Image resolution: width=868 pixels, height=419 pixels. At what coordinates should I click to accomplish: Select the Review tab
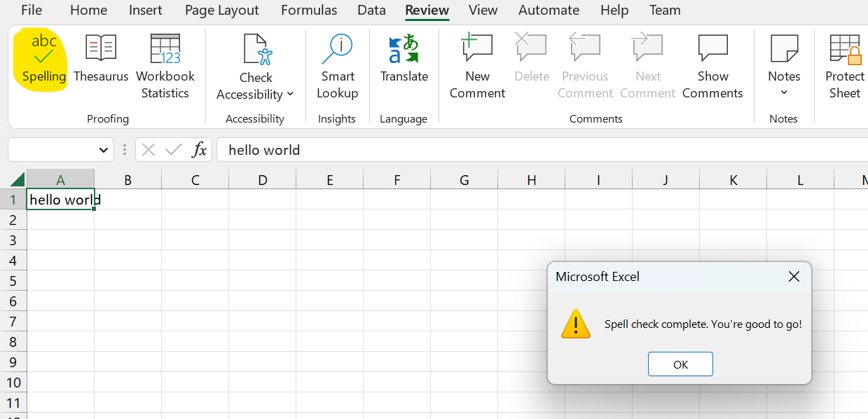tap(427, 10)
